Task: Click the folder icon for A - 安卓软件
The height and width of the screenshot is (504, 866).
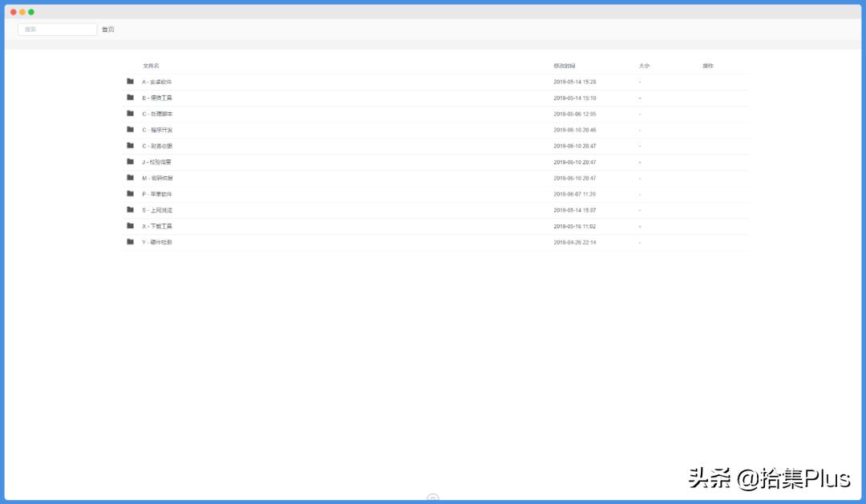Action: click(131, 81)
